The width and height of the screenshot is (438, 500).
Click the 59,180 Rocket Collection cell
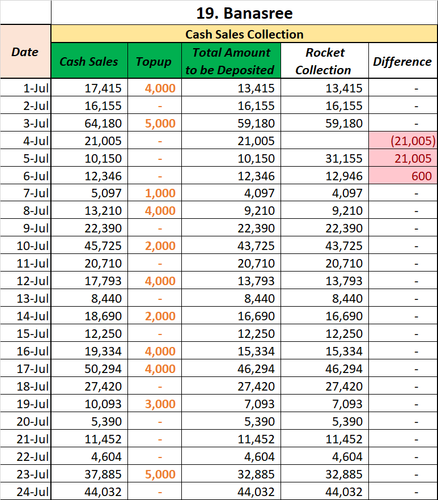coord(324,123)
